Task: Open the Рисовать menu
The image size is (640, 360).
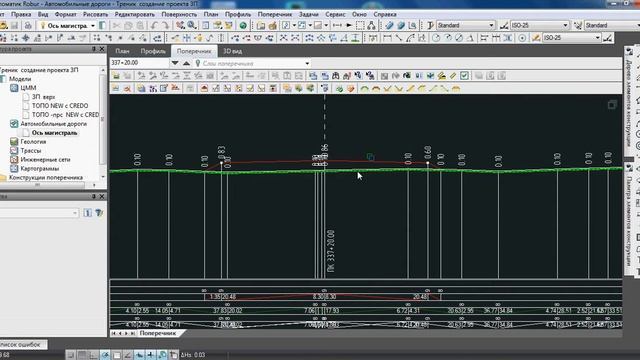Action: (95, 14)
